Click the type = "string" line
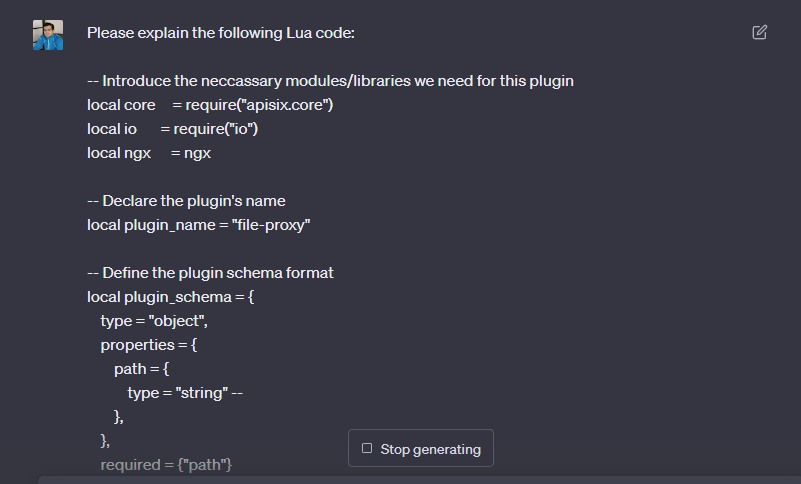Screen dimensions: 801x484 click(x=185, y=393)
